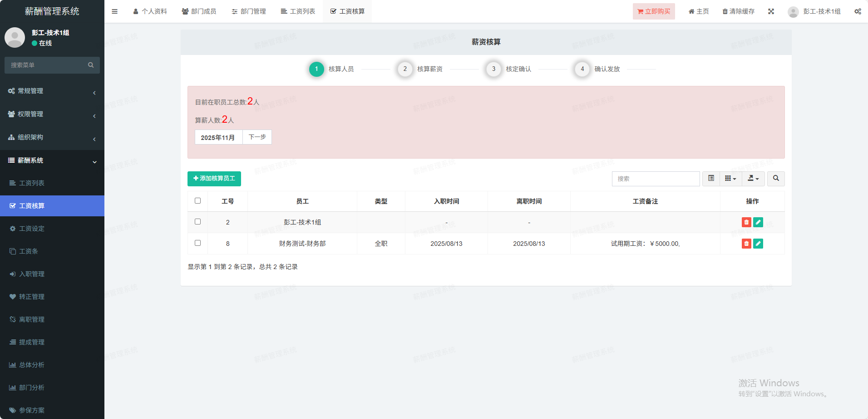Screen dimensions: 868x419
Task: Tick the checkbox for employee number 2
Action: (197, 222)
